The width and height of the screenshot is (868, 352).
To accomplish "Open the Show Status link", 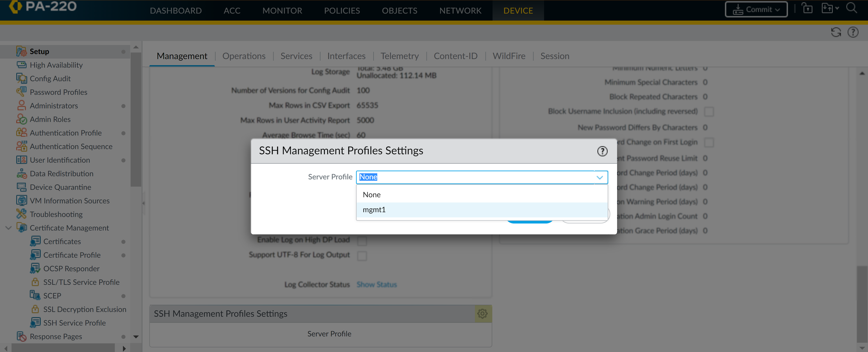I will click(x=376, y=285).
